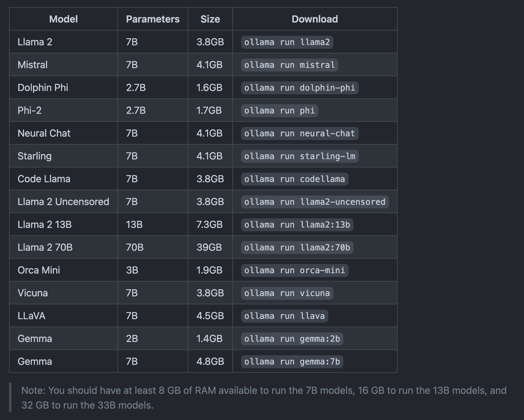The image size is (524, 420).
Task: Select the 'ollama run orca-mini' snippet
Action: click(295, 270)
